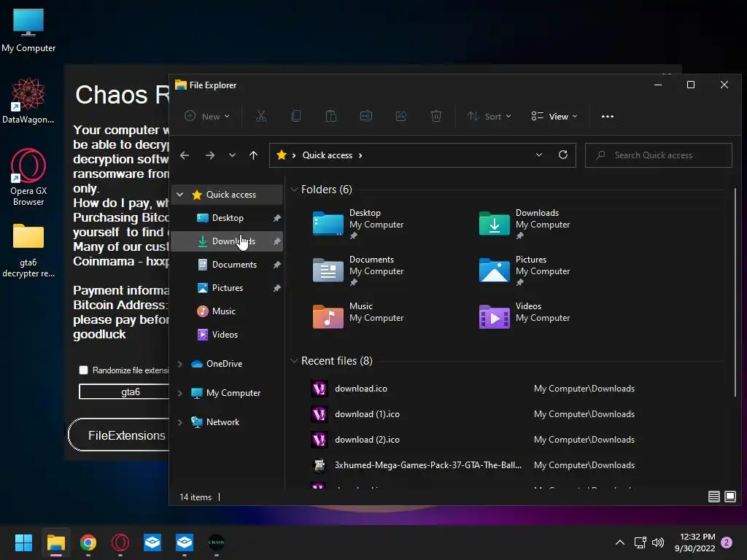
Task: Click the Paste clipboard icon
Action: (x=331, y=116)
